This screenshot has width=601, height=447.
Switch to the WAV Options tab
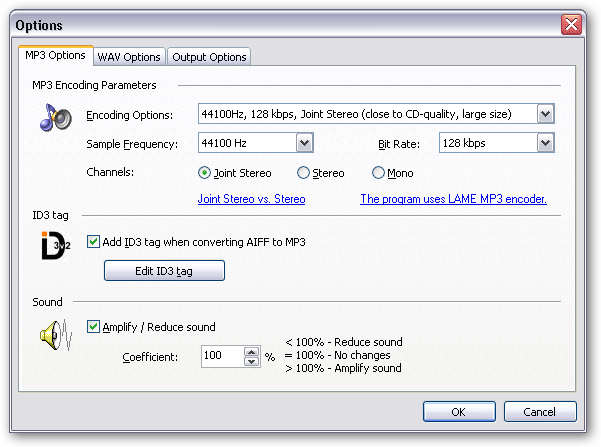pyautogui.click(x=129, y=57)
